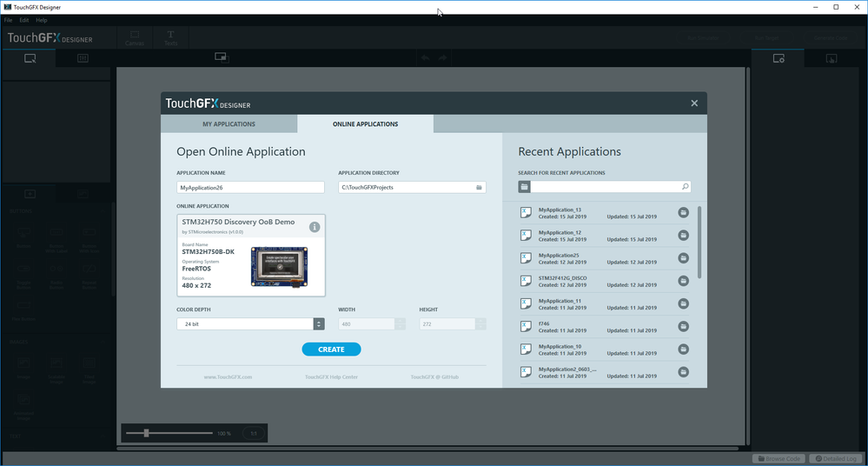Click the MyApplication_11 file icon
Viewport: 868px width, 466px height.
coord(526,303)
